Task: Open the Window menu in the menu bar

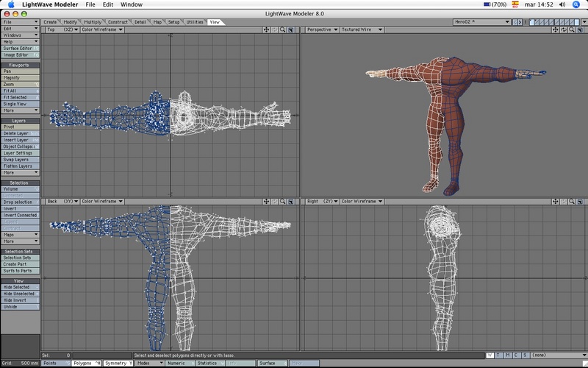Action: [x=132, y=4]
